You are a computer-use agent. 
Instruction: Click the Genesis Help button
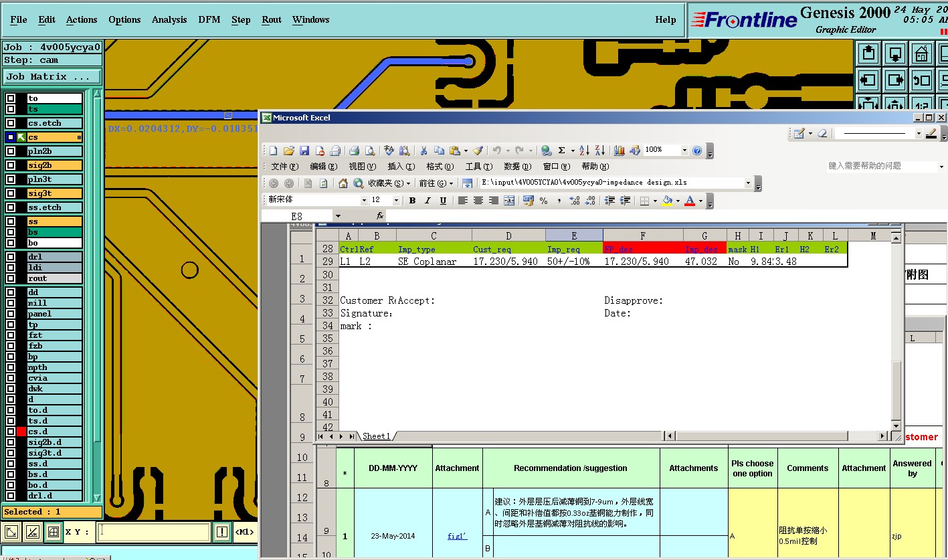click(666, 19)
